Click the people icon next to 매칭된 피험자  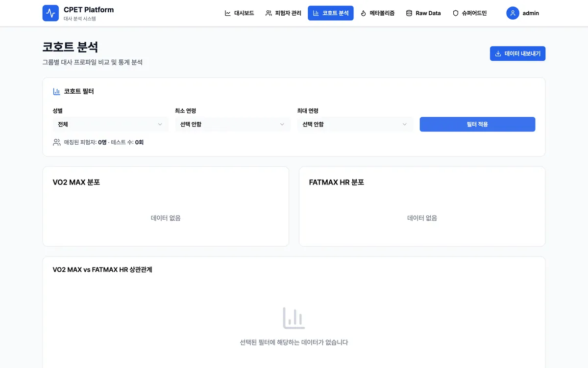(x=57, y=142)
